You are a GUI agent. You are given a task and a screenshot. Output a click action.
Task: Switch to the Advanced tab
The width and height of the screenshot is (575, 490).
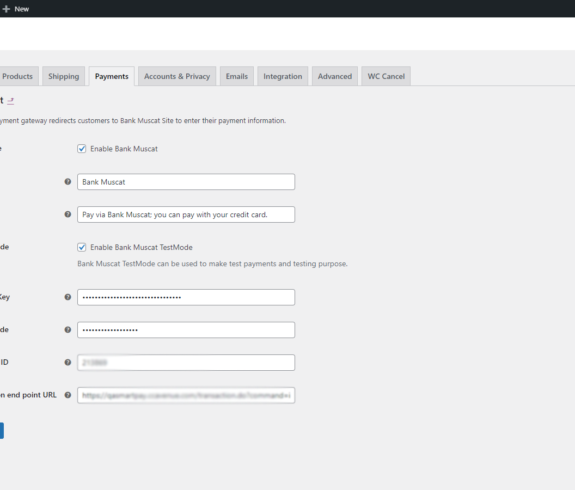[x=335, y=76]
